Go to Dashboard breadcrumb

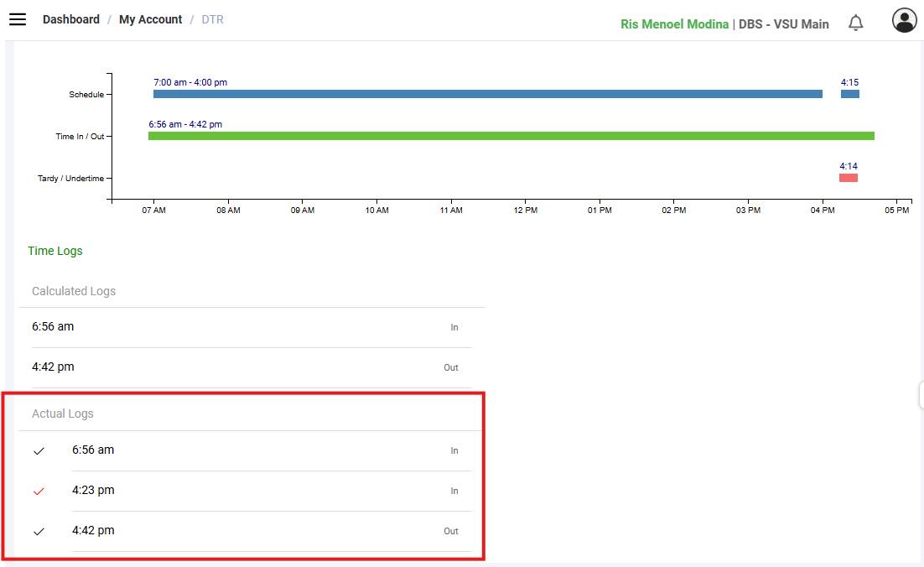(x=71, y=19)
